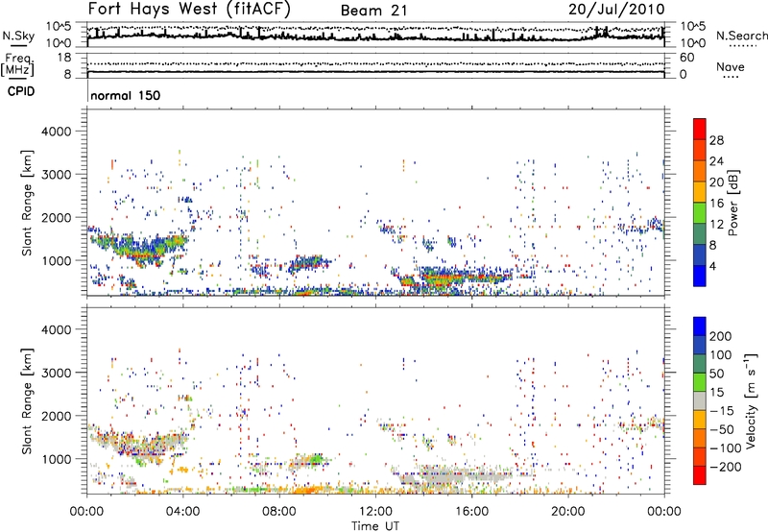Click the '10^5' left noise axis label
Viewport: 768px width, 532px height.
(x=59, y=26)
